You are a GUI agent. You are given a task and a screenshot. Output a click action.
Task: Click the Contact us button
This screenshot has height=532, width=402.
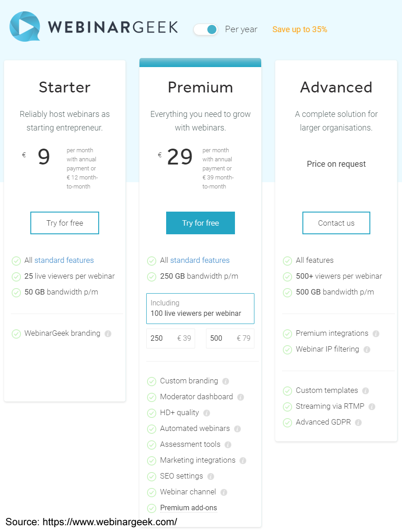coord(336,223)
